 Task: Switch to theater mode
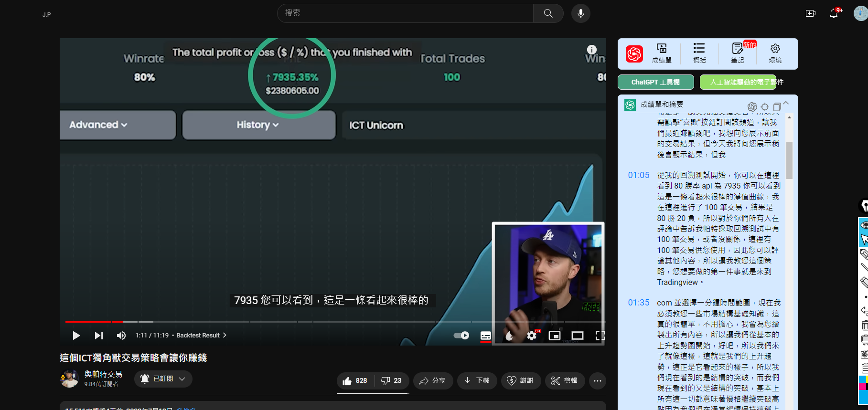(578, 336)
